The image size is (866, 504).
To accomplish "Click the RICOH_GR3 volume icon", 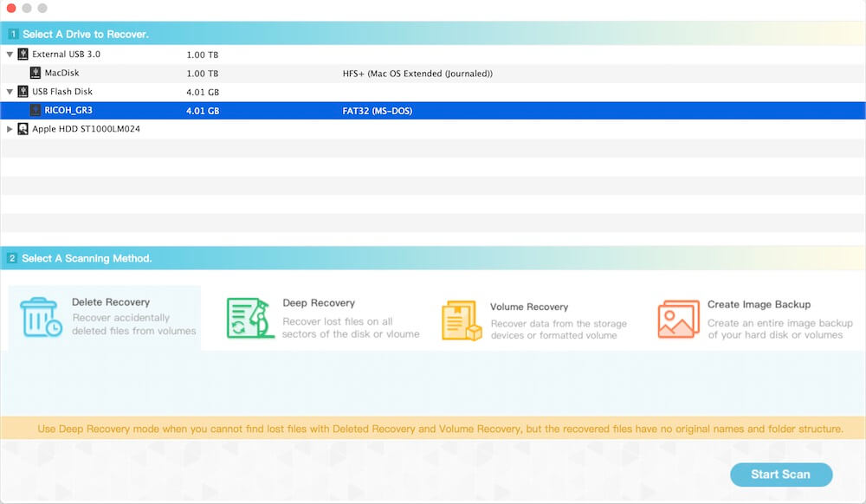I will pos(36,110).
